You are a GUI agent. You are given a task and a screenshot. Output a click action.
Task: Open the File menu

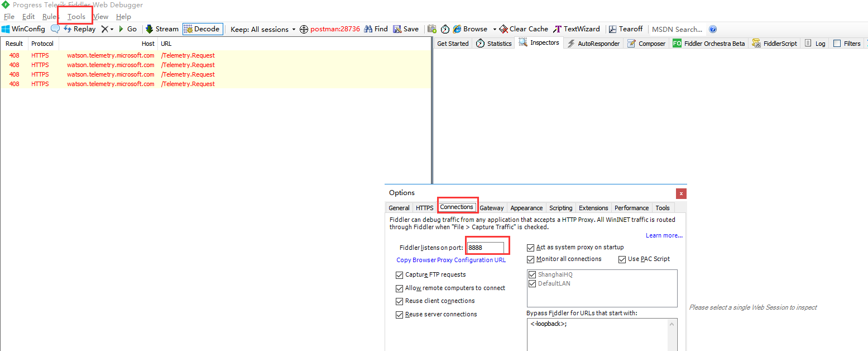9,17
